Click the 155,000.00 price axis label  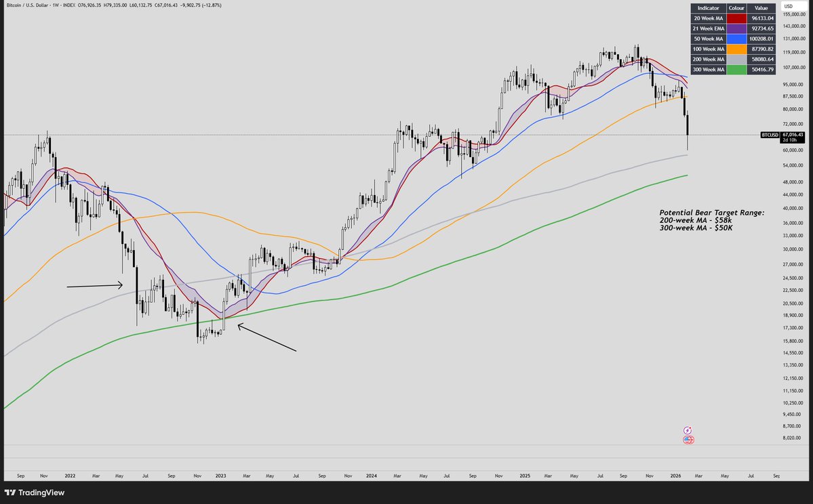coord(794,15)
